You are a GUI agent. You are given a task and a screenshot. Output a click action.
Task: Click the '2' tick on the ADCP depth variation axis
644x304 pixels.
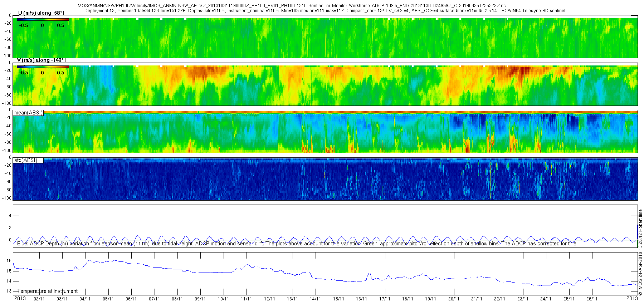(10, 228)
